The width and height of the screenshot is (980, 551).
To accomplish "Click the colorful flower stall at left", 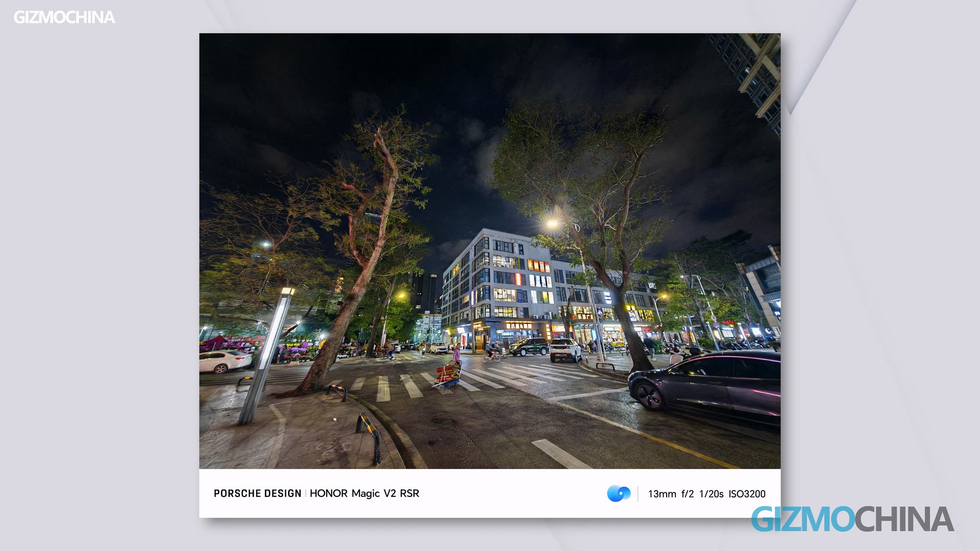I will click(296, 351).
